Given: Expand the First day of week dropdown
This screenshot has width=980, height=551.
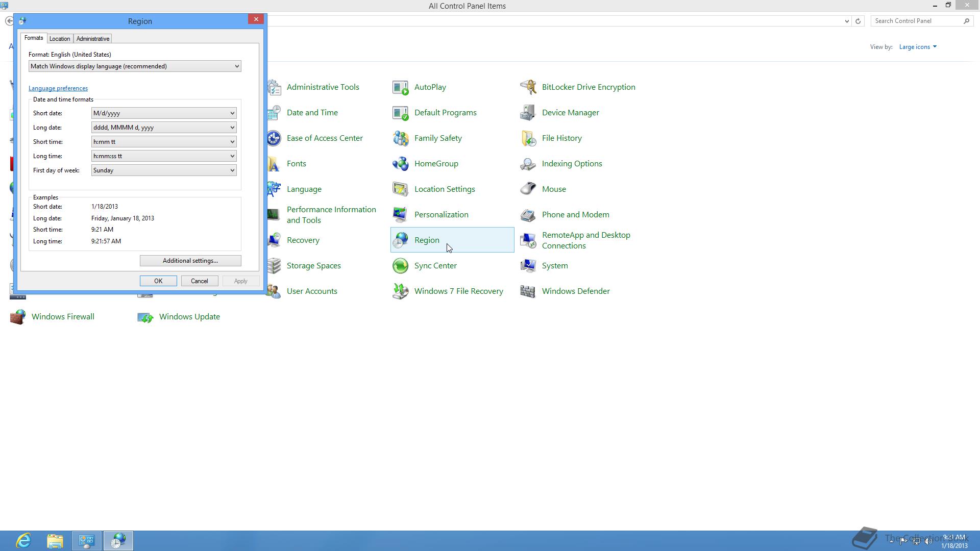Looking at the screenshot, I should [x=232, y=170].
